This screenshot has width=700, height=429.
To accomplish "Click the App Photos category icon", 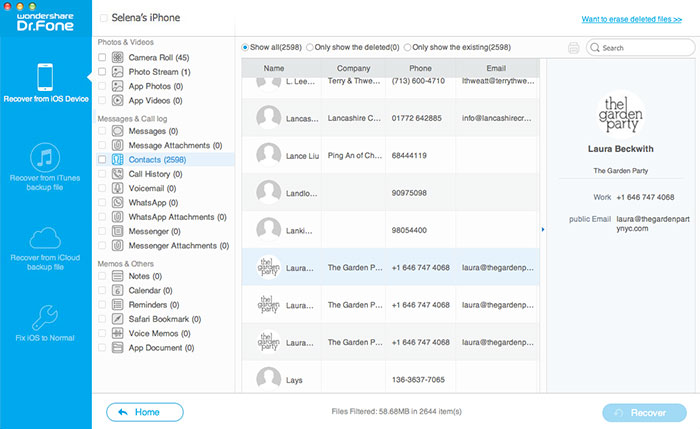I will coord(117,86).
